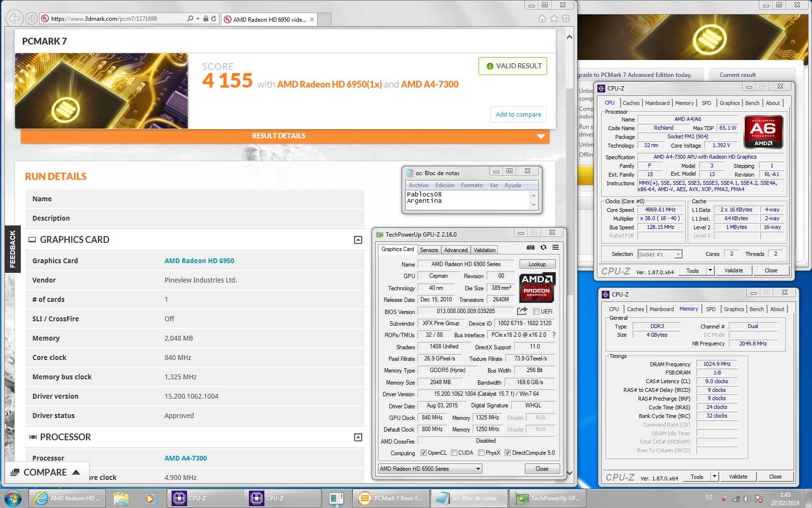
Task: Open the Socket #1 selection dropdown
Action: [660, 254]
